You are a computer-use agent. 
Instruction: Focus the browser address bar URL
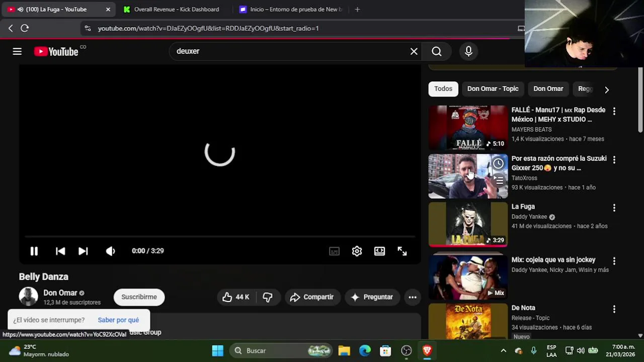[x=208, y=29]
